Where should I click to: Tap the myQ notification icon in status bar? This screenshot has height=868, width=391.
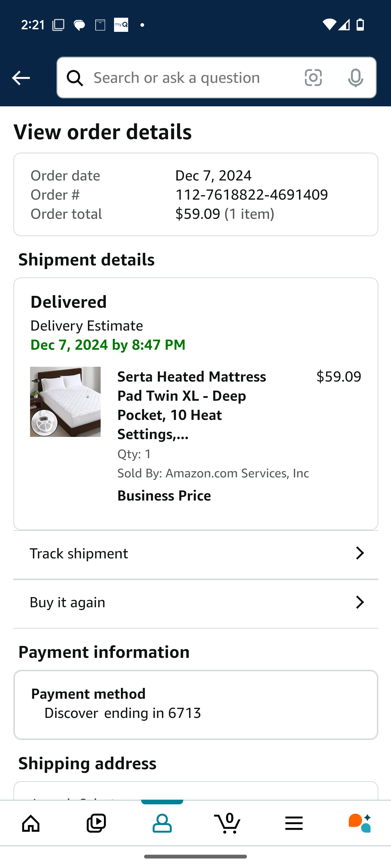click(121, 25)
